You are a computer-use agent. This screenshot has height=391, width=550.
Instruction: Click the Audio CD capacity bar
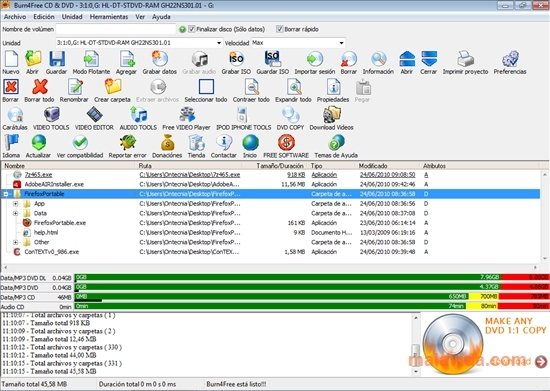pyautogui.click(x=312, y=306)
